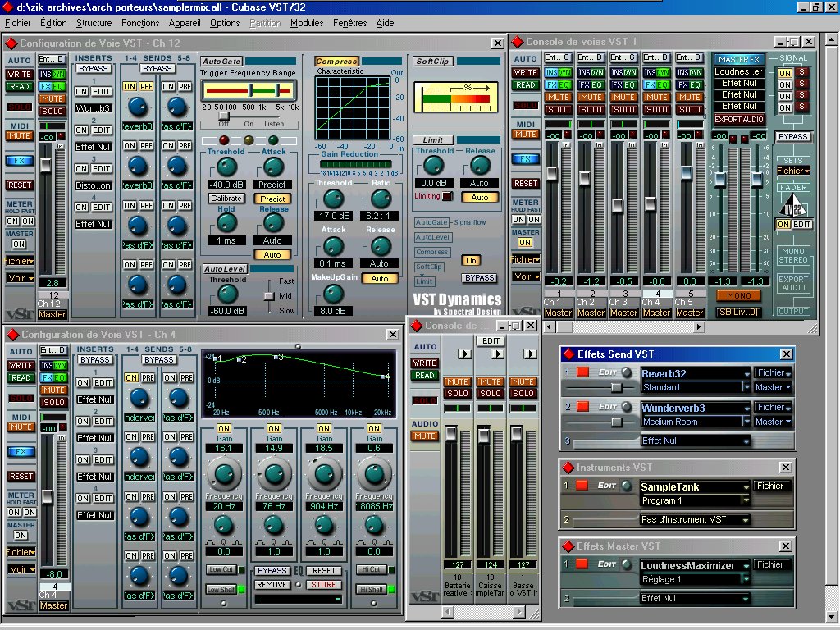Click the MakeUpGain knob in Compress

[x=333, y=294]
